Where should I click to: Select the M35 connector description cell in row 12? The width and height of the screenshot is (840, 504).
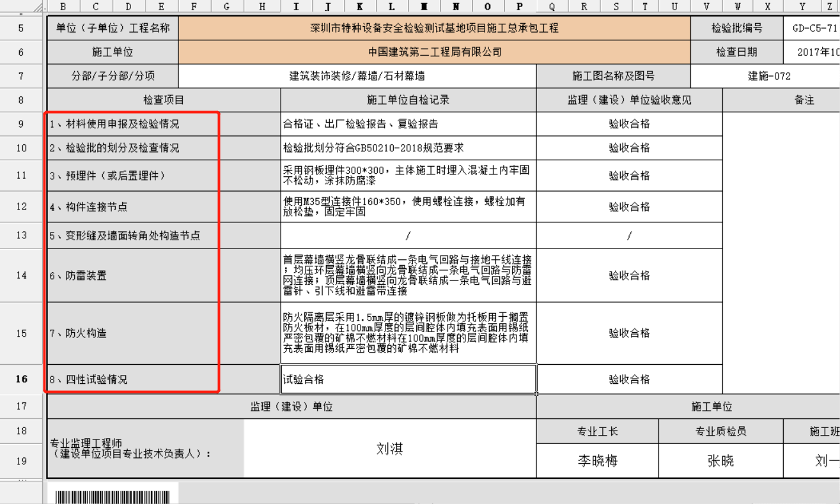click(x=408, y=207)
